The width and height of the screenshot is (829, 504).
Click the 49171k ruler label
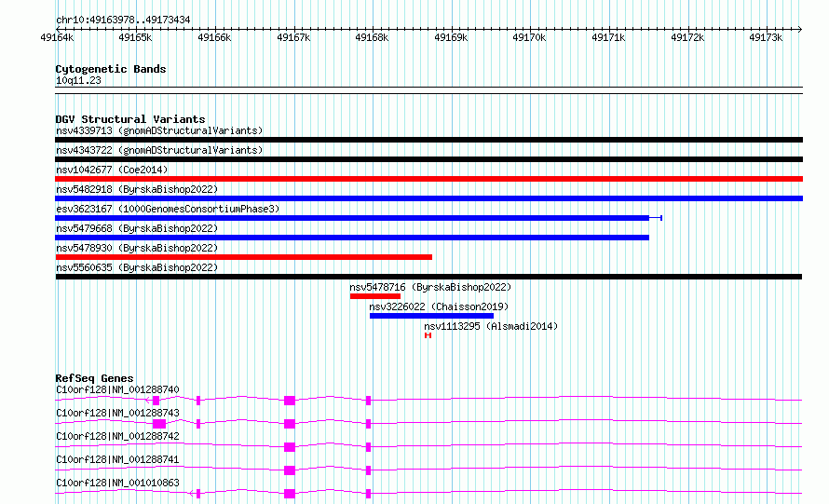pos(608,37)
